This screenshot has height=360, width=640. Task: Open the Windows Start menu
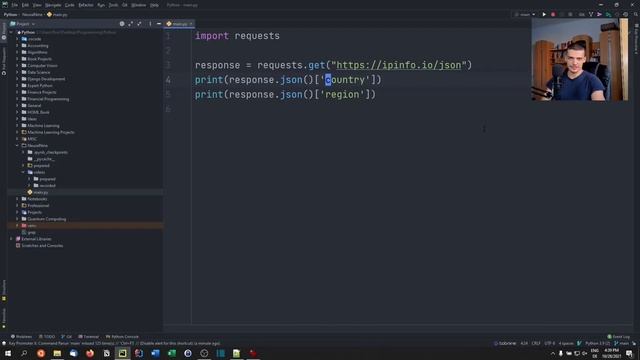8,353
